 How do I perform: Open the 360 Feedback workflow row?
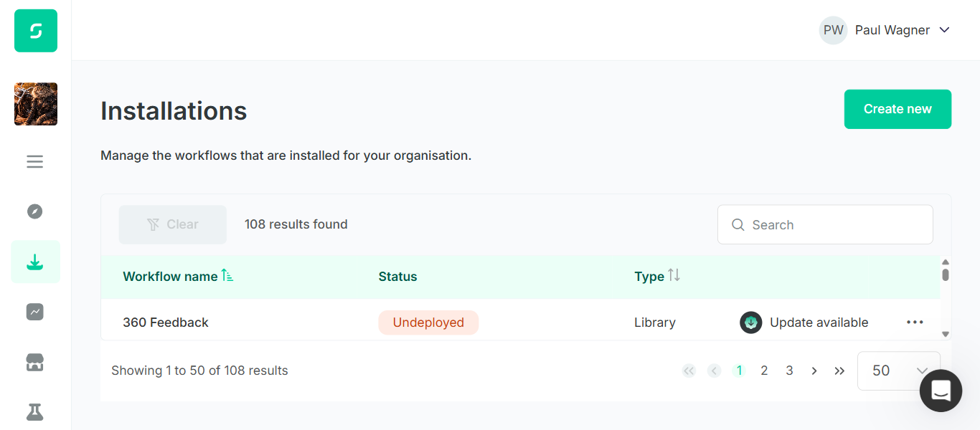coord(521,322)
